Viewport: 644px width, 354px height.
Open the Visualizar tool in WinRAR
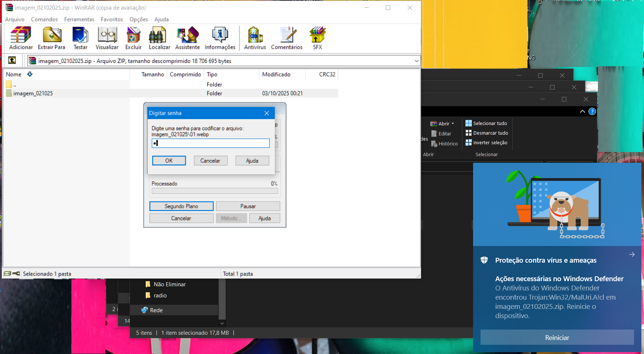107,38
